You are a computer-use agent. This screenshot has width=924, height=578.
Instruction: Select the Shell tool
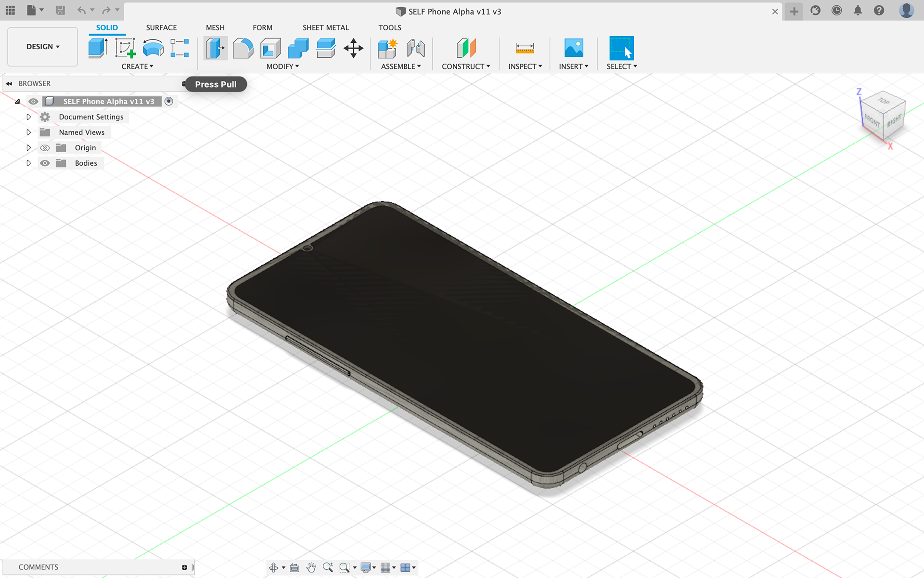(270, 48)
